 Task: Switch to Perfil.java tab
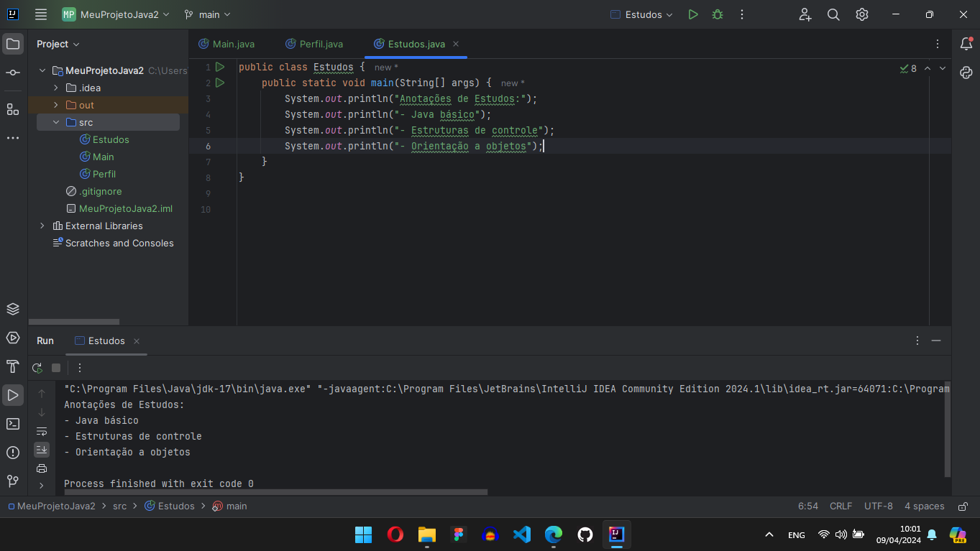pyautogui.click(x=314, y=44)
